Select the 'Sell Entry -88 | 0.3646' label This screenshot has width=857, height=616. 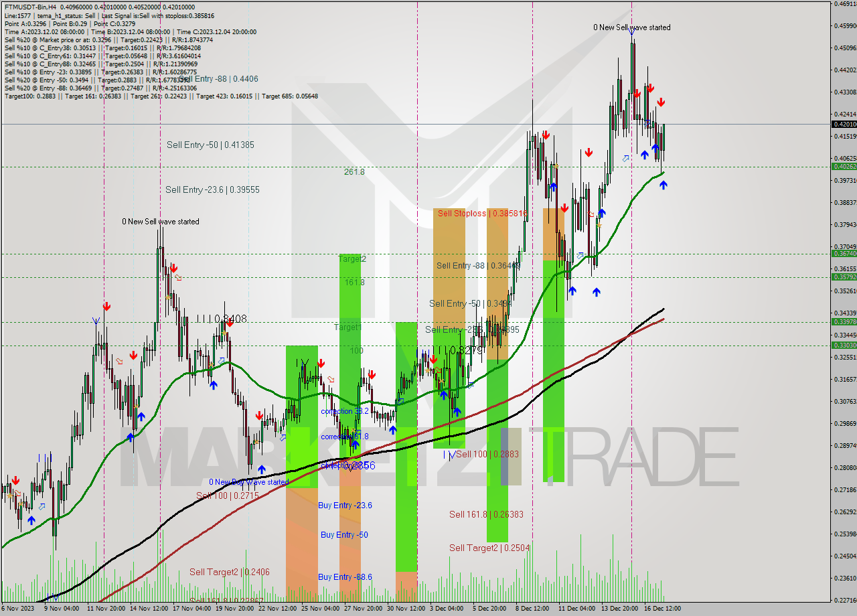point(478,266)
